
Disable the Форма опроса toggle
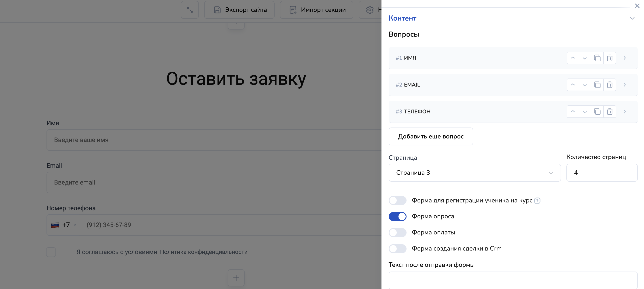(x=397, y=217)
